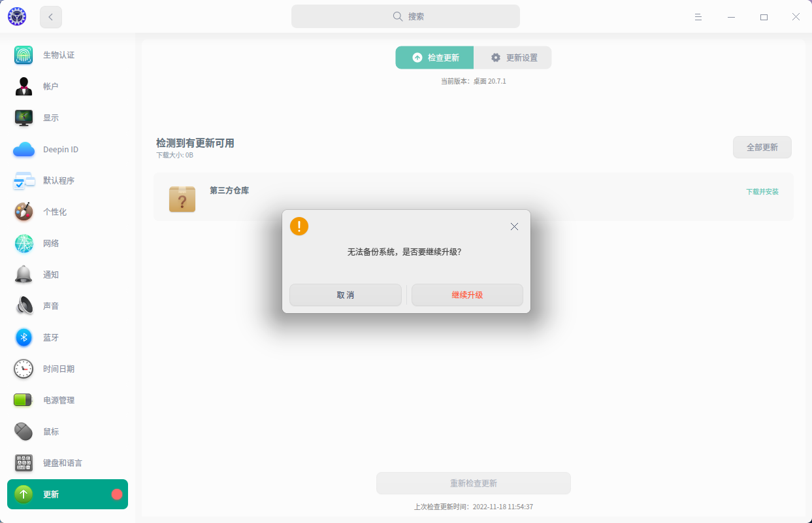The height and width of the screenshot is (523, 812).
Task: Click Continue Upgrade (继续升级) button
Action: click(467, 295)
